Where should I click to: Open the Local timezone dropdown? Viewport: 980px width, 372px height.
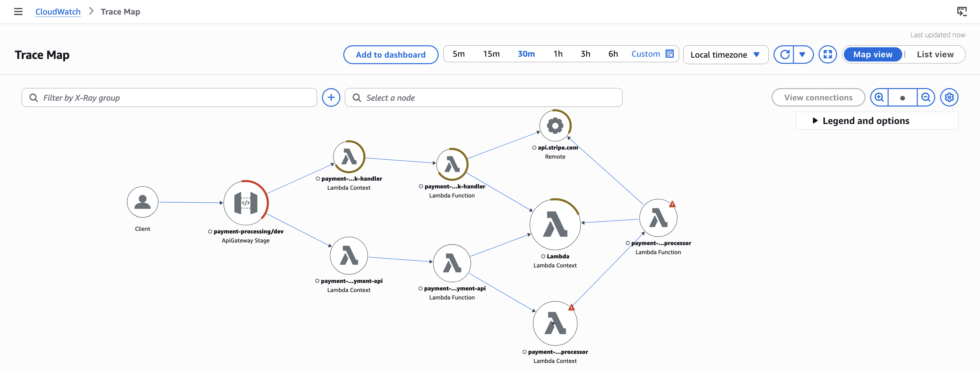click(726, 55)
